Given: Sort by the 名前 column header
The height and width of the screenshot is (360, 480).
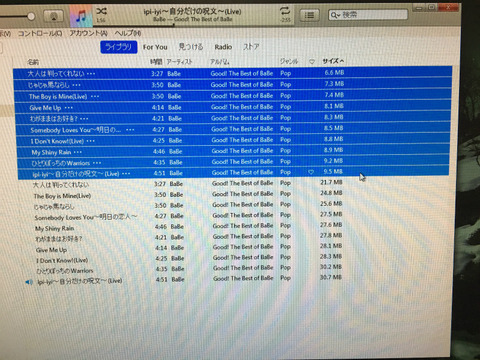Looking at the screenshot, I should point(33,62).
